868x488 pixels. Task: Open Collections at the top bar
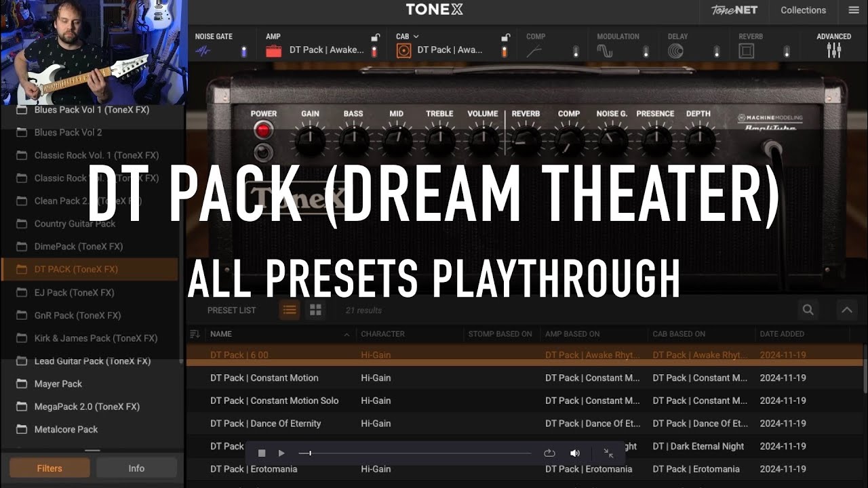click(803, 10)
